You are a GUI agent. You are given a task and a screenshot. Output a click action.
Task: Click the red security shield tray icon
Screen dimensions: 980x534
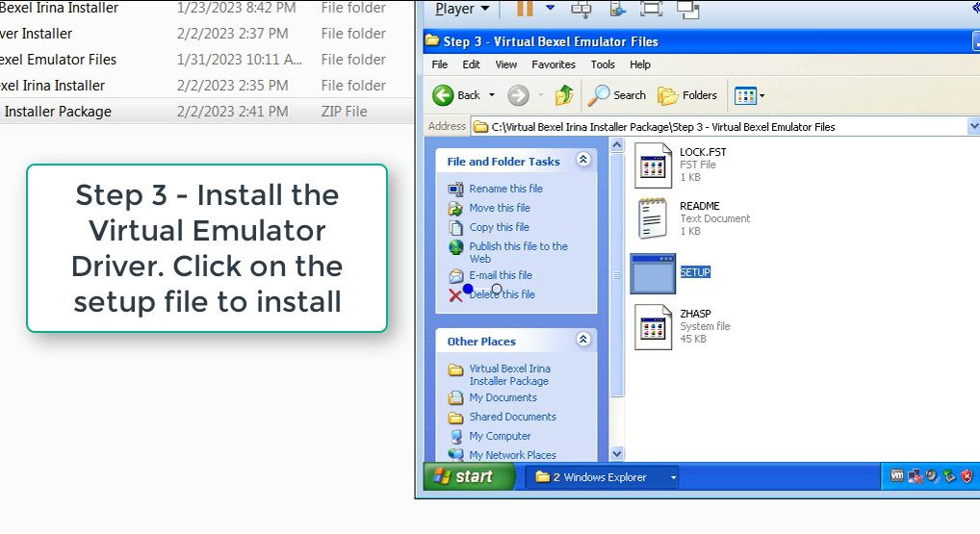click(967, 476)
